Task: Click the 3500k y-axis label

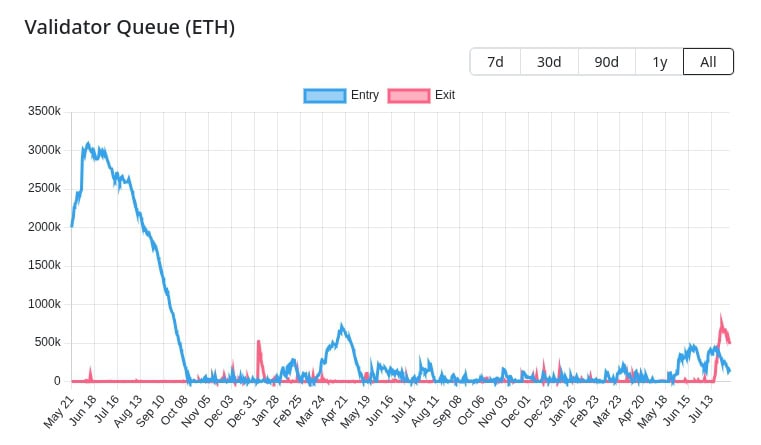Action: point(44,111)
